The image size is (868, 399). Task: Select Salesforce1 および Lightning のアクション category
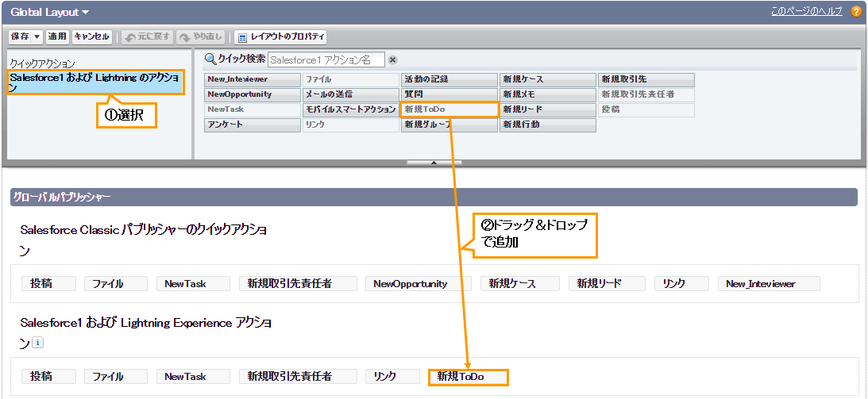(x=95, y=82)
